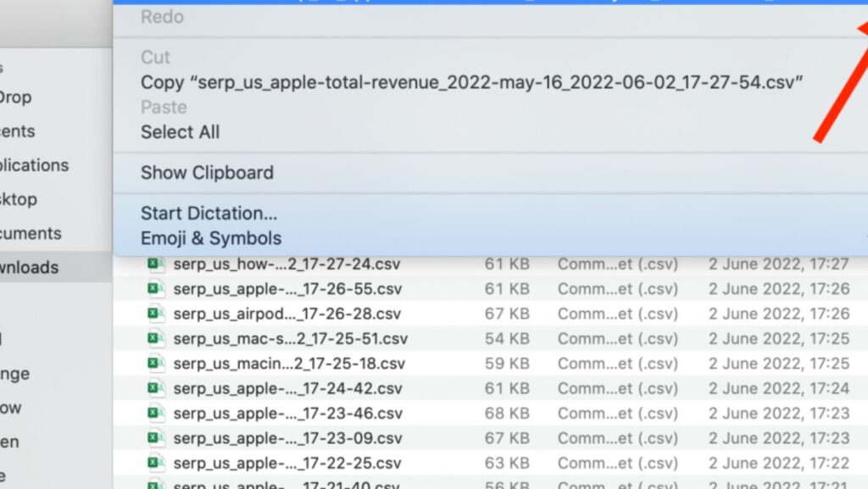The height and width of the screenshot is (489, 868).
Task: Open the Downloads folder in the sidebar
Action: [x=29, y=268]
